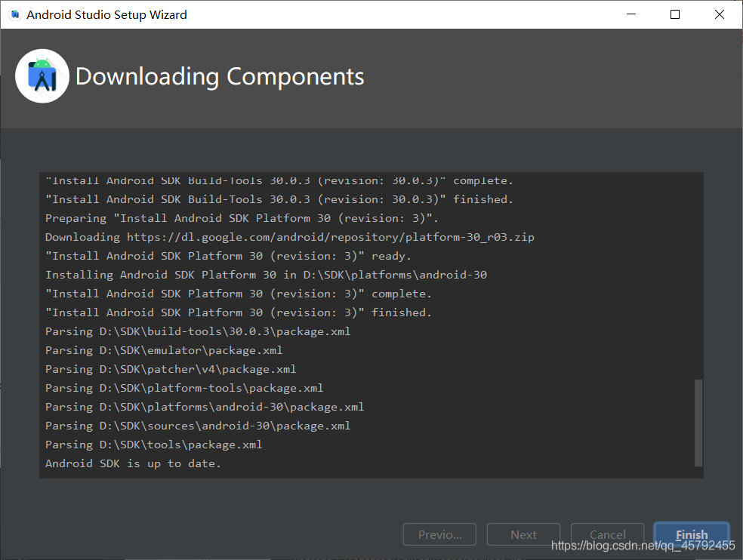The image size is (743, 560).
Task: Click the Finish button
Action: click(x=692, y=534)
